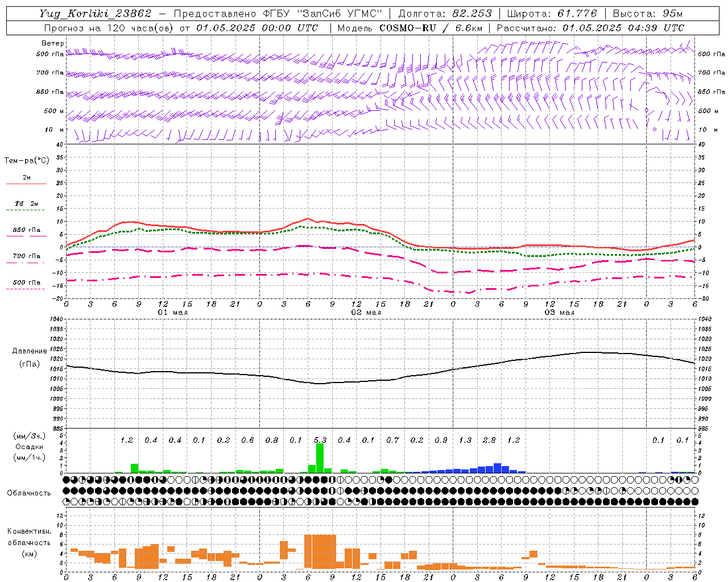Click the pink dash-dot sample under 500 гПа legend
The height and width of the screenshot is (582, 728).
click(26, 289)
